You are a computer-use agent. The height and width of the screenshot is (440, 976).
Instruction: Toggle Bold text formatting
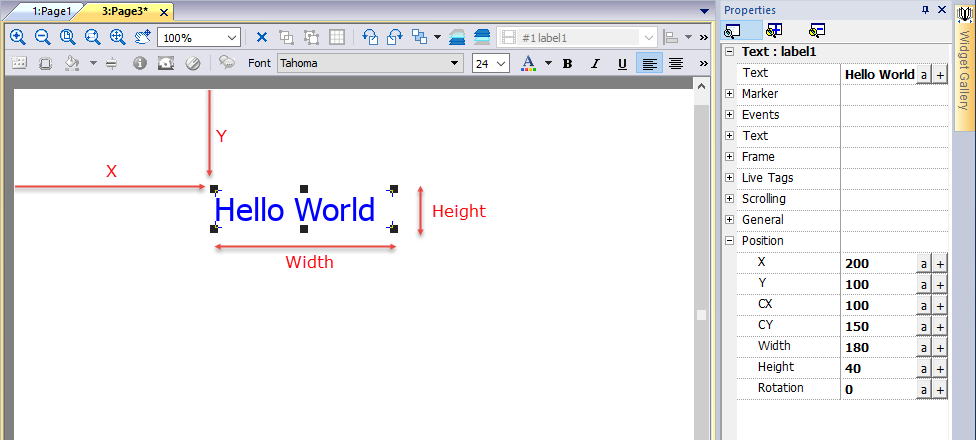pyautogui.click(x=568, y=63)
